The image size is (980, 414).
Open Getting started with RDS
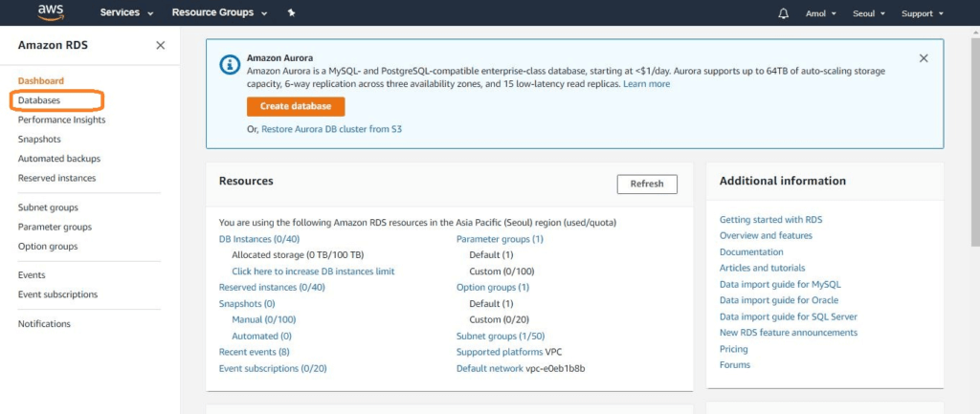pyautogui.click(x=770, y=220)
